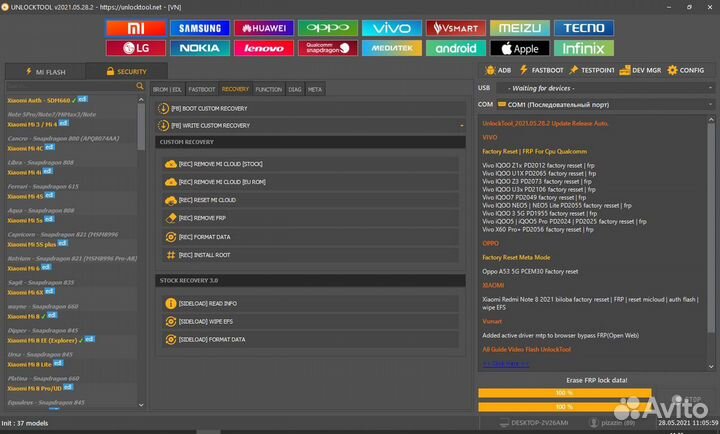Image resolution: width=720 pixels, height=434 pixels.
Task: Select the MediaTek brand tile
Action: click(391, 47)
